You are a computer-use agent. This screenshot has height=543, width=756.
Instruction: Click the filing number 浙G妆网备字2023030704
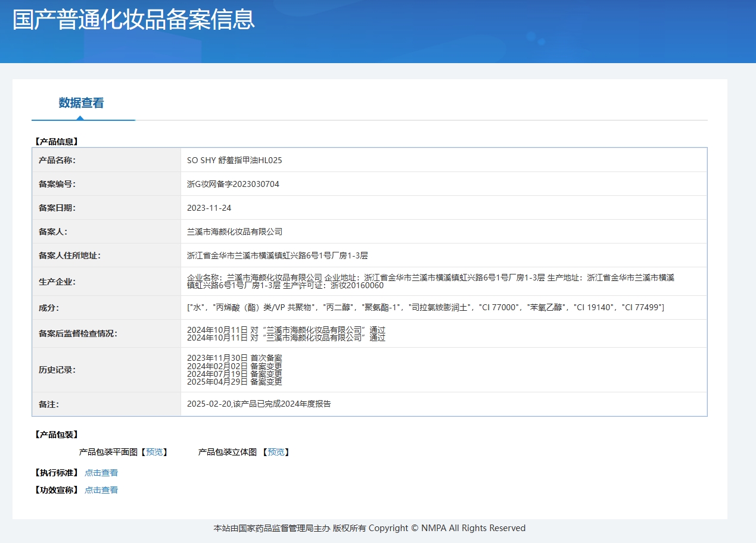[x=233, y=184]
